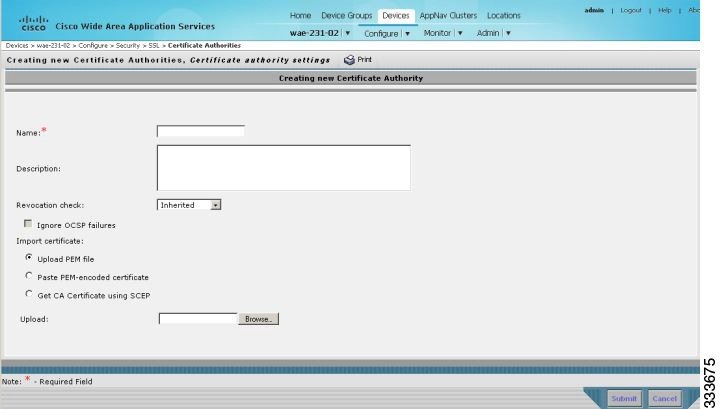720x409 pixels.
Task: Open the AppNav Clusters tab
Action: coord(448,16)
